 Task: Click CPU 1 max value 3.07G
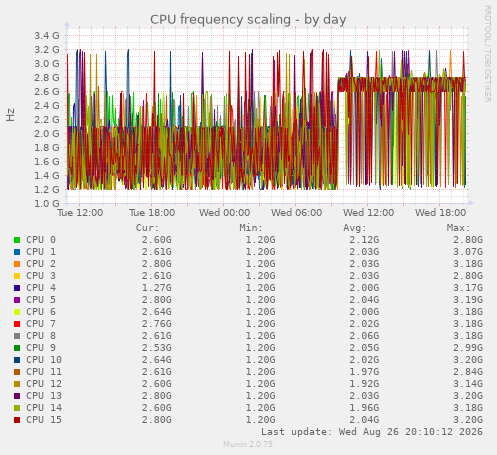[468, 252]
